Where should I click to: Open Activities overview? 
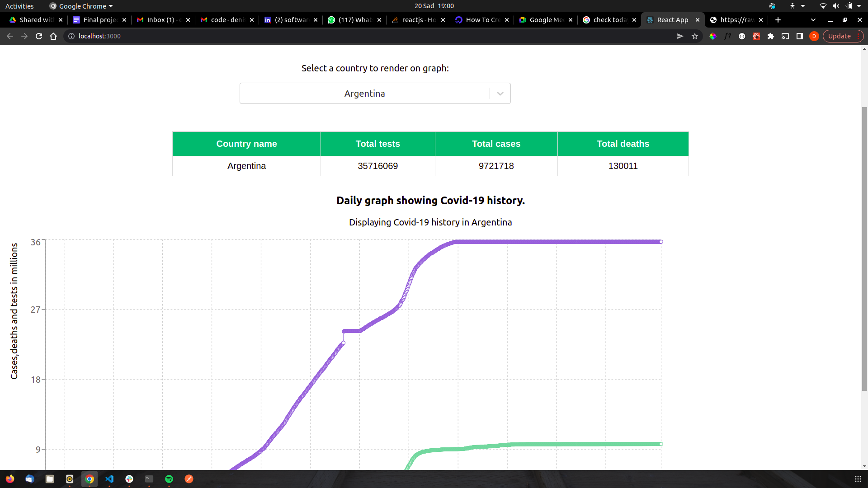(19, 6)
